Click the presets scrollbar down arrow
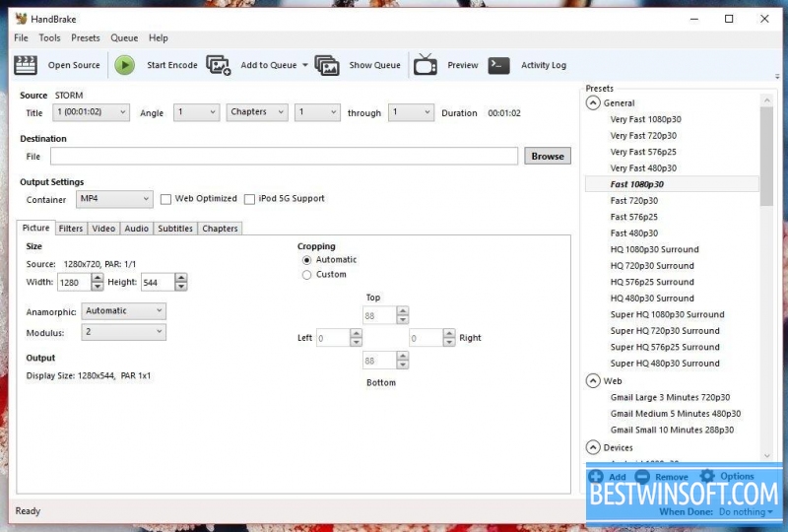The image size is (788, 532). [767, 455]
